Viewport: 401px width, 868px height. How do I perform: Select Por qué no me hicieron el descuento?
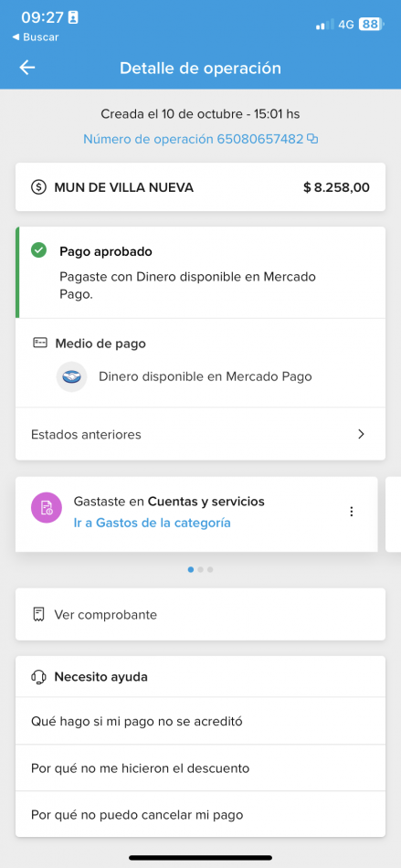200,768
